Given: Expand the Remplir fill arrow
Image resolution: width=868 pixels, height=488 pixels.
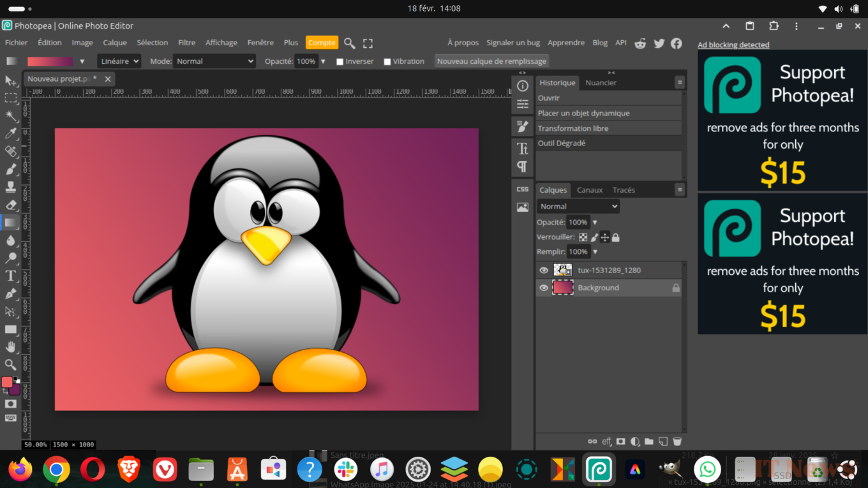Looking at the screenshot, I should tap(595, 252).
